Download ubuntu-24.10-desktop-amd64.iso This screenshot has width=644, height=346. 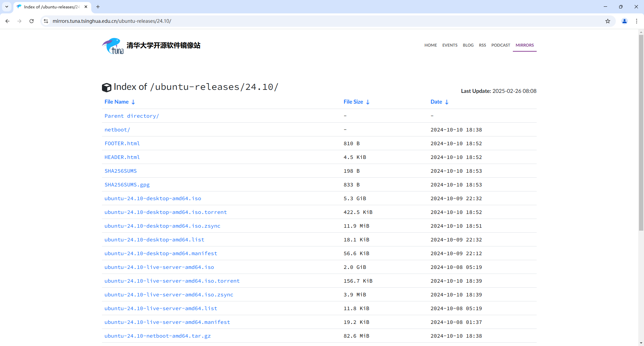point(153,198)
